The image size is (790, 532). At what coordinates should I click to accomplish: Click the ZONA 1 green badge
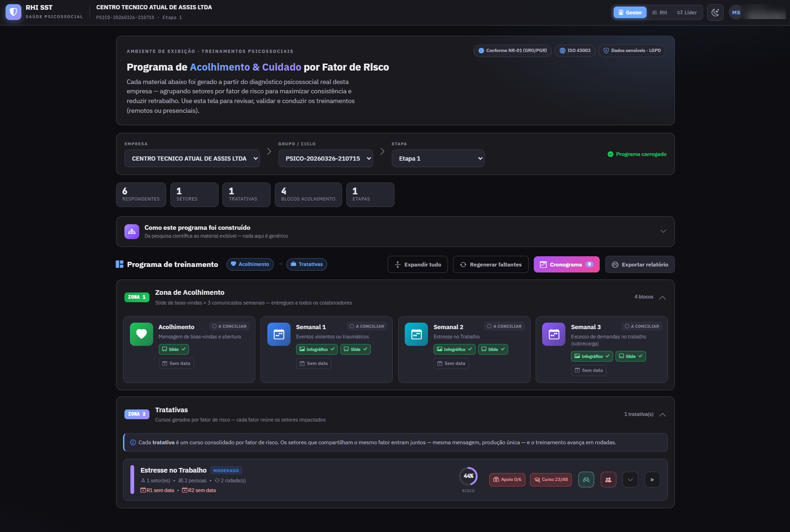pos(137,297)
